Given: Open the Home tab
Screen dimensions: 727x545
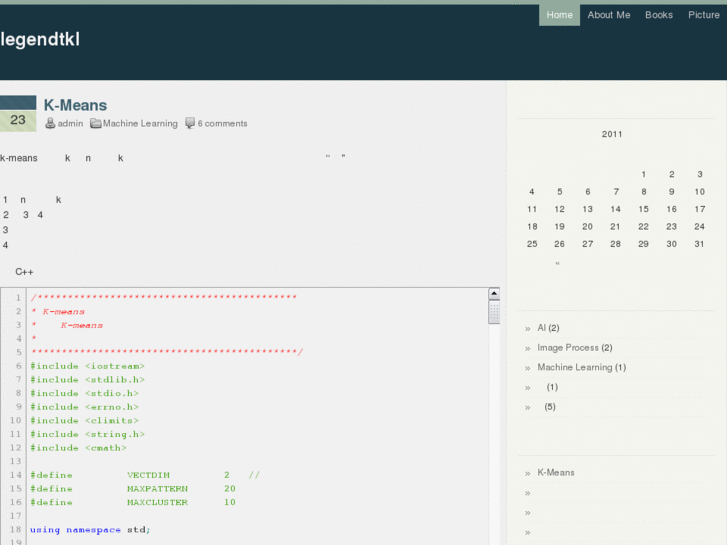Looking at the screenshot, I should point(560,15).
